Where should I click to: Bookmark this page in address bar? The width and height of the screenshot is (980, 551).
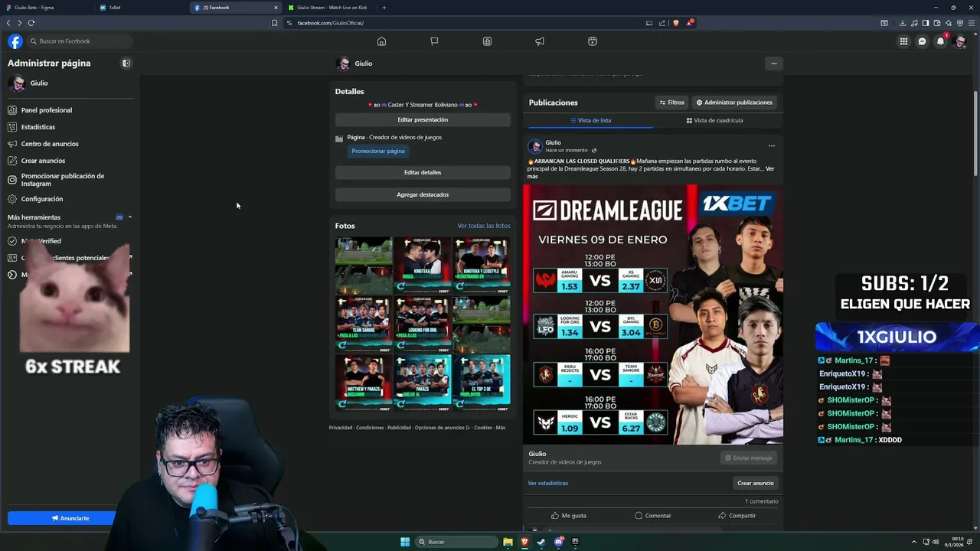[274, 23]
